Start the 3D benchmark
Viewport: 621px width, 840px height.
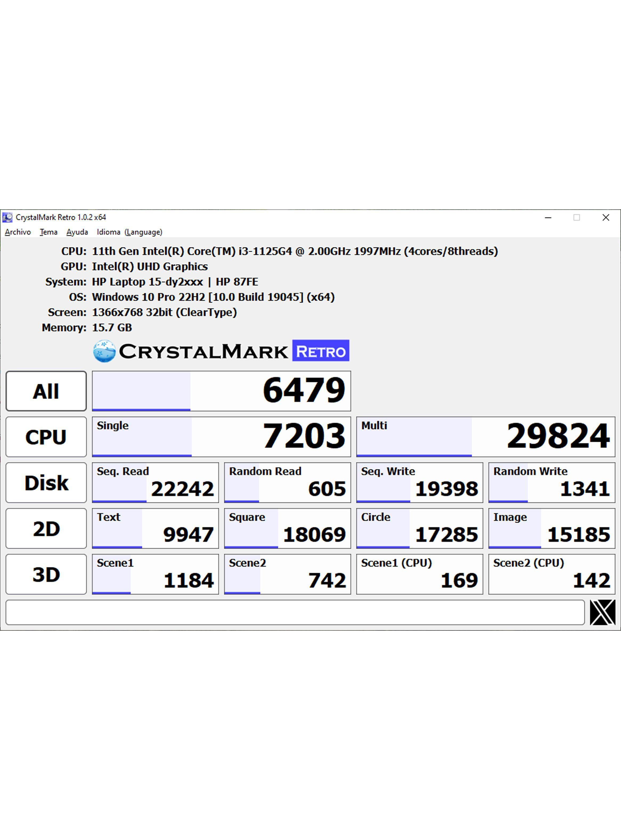(x=46, y=574)
